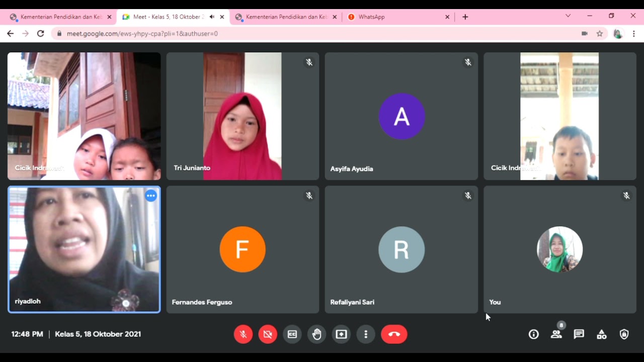Click the name label Refaliyani Sari
The width and height of the screenshot is (644, 362).
pos(352,302)
